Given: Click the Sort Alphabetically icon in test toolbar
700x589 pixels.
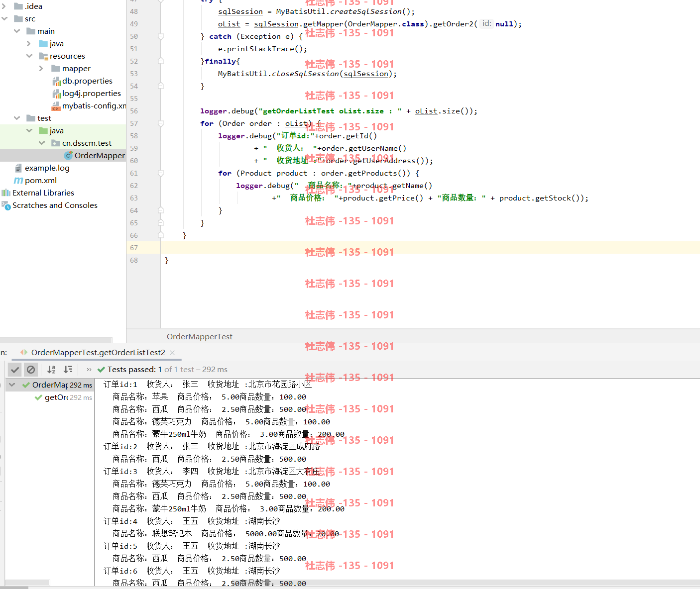Looking at the screenshot, I should tap(51, 370).
